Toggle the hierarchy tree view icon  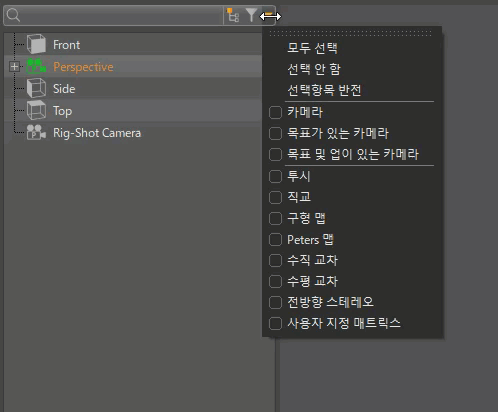click(x=233, y=15)
